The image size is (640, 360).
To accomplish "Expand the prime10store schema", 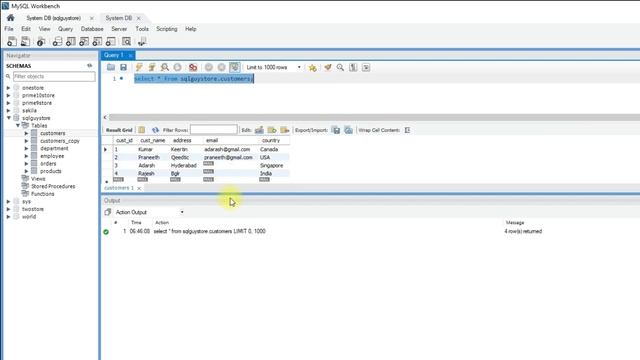I will coord(8,96).
